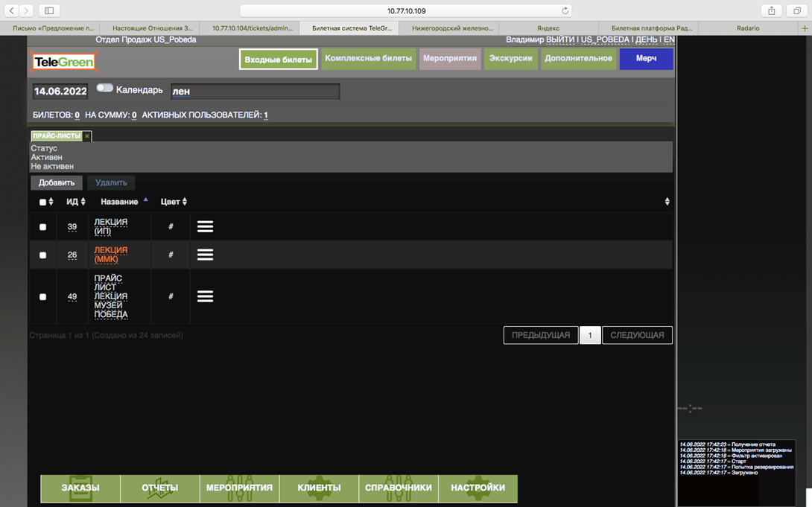
Task: Click the TeleGreen logo
Action: (63, 62)
